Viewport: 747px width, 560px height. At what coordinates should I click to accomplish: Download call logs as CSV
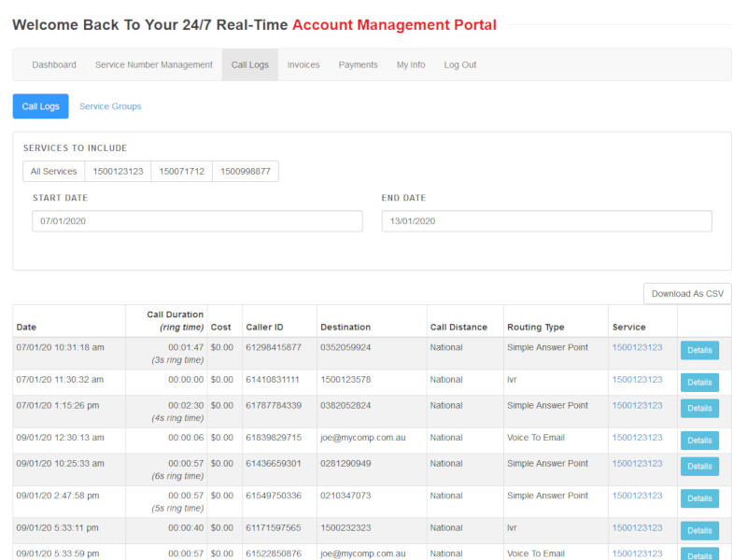[687, 294]
